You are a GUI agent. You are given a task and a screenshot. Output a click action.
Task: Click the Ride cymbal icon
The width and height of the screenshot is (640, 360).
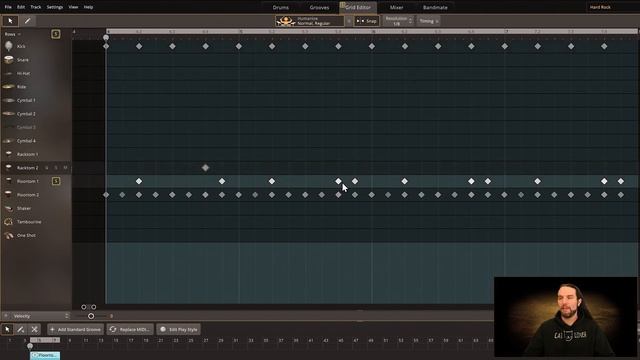tap(9, 87)
